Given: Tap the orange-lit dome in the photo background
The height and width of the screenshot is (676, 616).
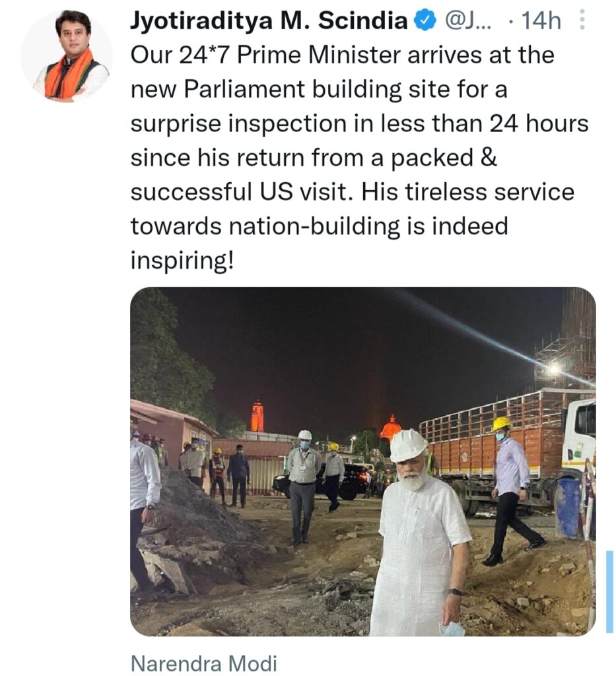Looking at the screenshot, I should [392, 427].
